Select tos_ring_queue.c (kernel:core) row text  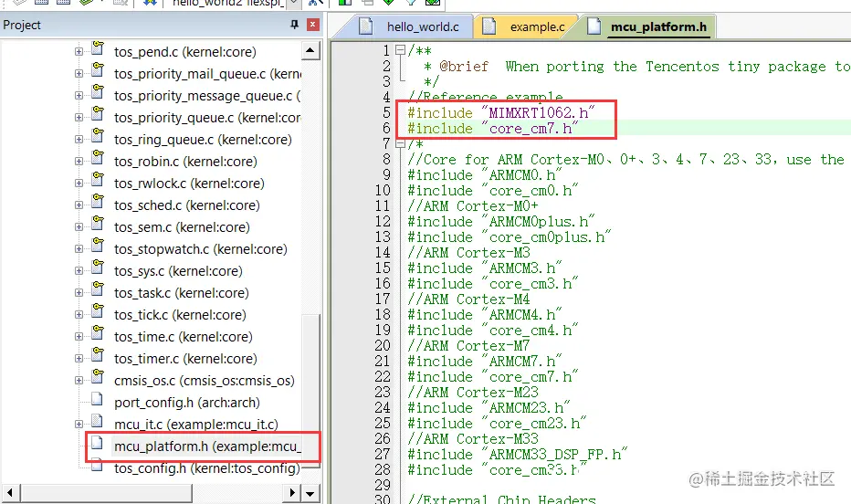203,140
